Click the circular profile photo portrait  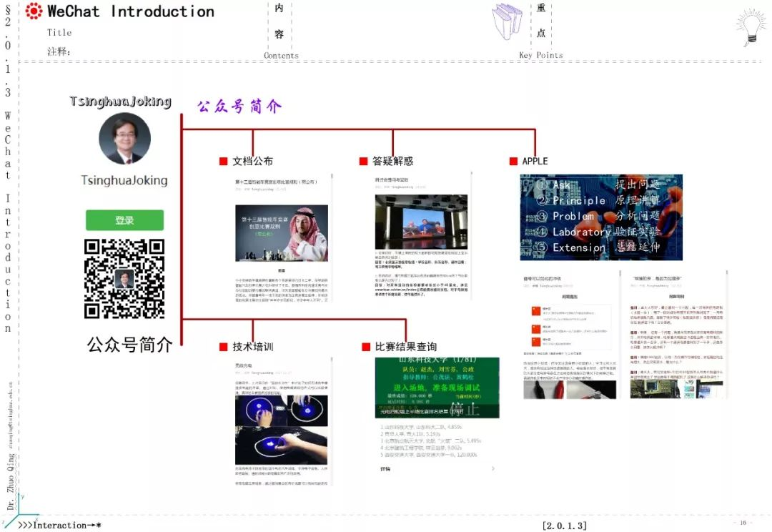coord(124,139)
